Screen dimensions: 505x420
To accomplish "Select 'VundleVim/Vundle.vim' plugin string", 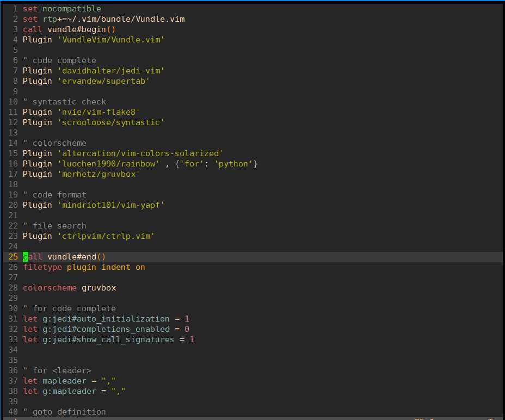I will tap(111, 40).
